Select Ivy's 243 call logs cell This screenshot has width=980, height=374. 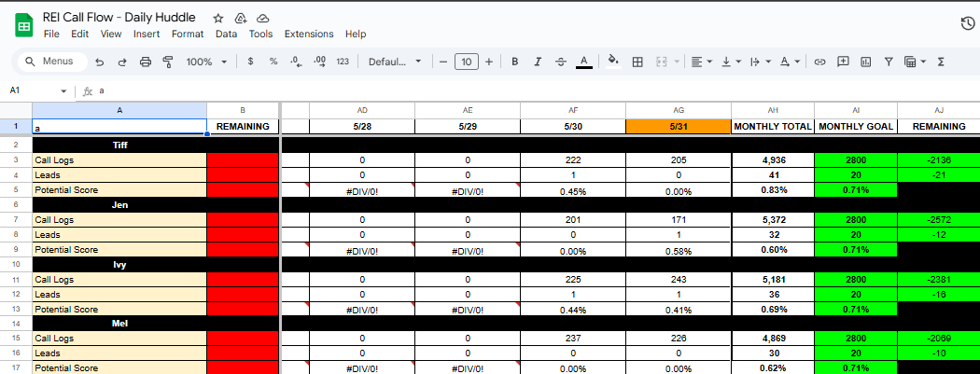coord(679,279)
